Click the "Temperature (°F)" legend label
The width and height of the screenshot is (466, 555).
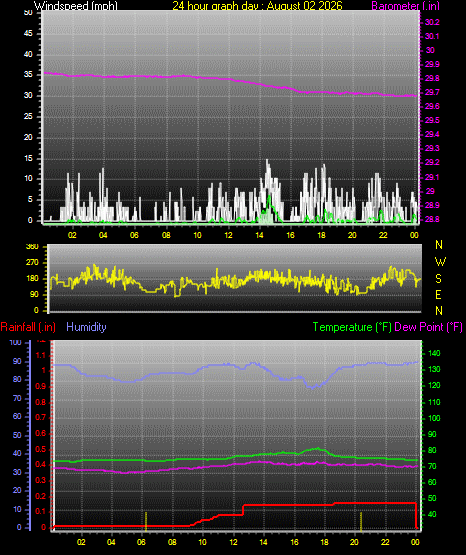[x=352, y=327]
